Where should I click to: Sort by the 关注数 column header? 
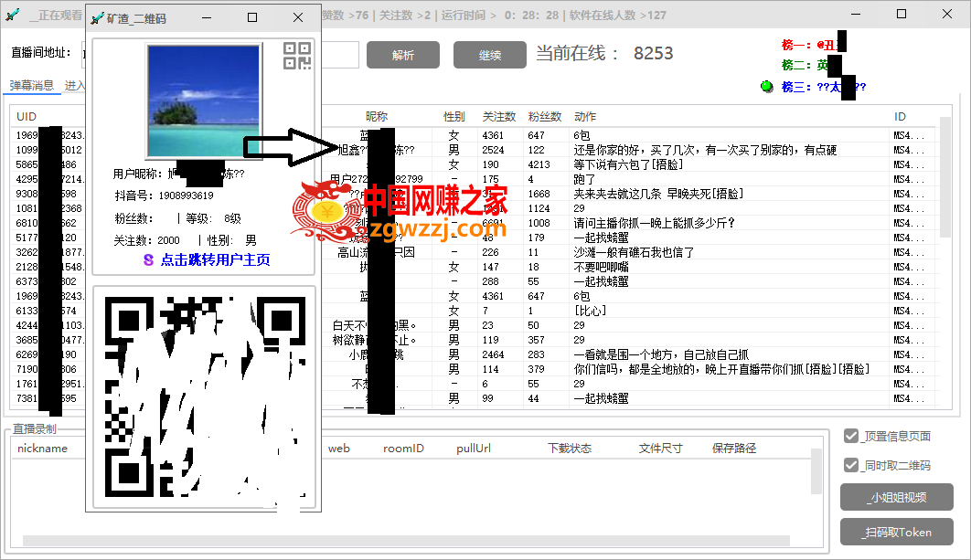[x=499, y=116]
